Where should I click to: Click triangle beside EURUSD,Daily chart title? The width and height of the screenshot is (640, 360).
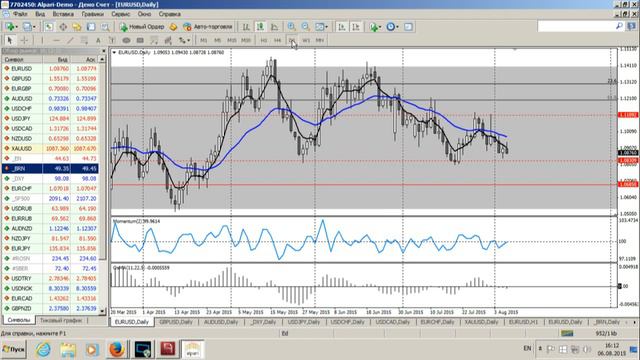[114, 52]
